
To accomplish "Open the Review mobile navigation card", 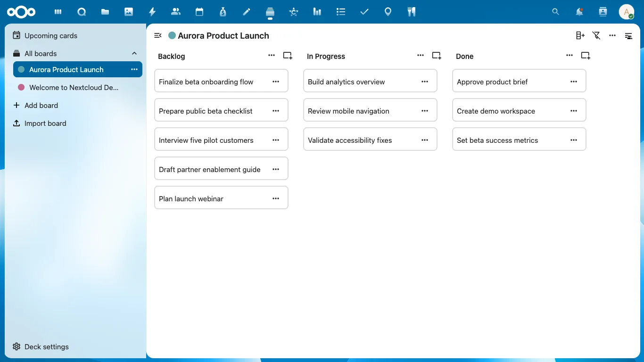I will pyautogui.click(x=370, y=110).
